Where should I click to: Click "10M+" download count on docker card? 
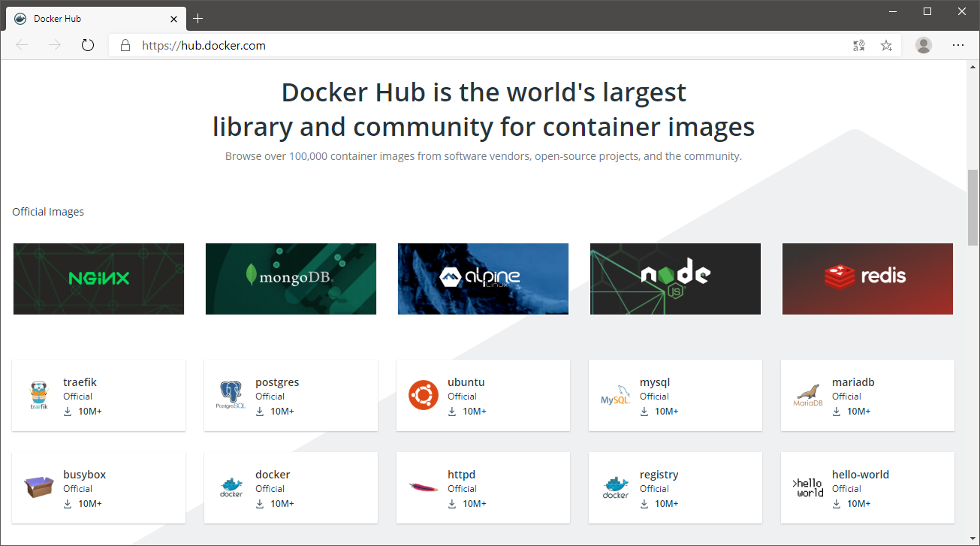pos(282,504)
